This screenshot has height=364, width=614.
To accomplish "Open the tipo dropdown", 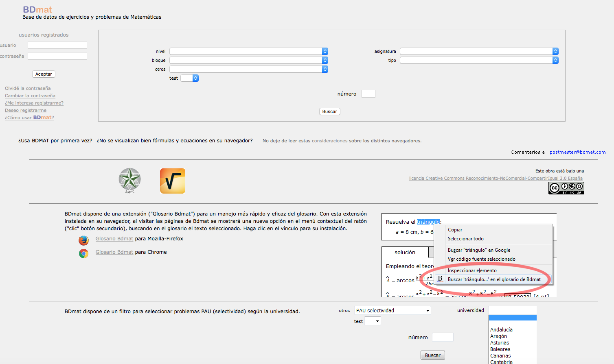I will (479, 60).
